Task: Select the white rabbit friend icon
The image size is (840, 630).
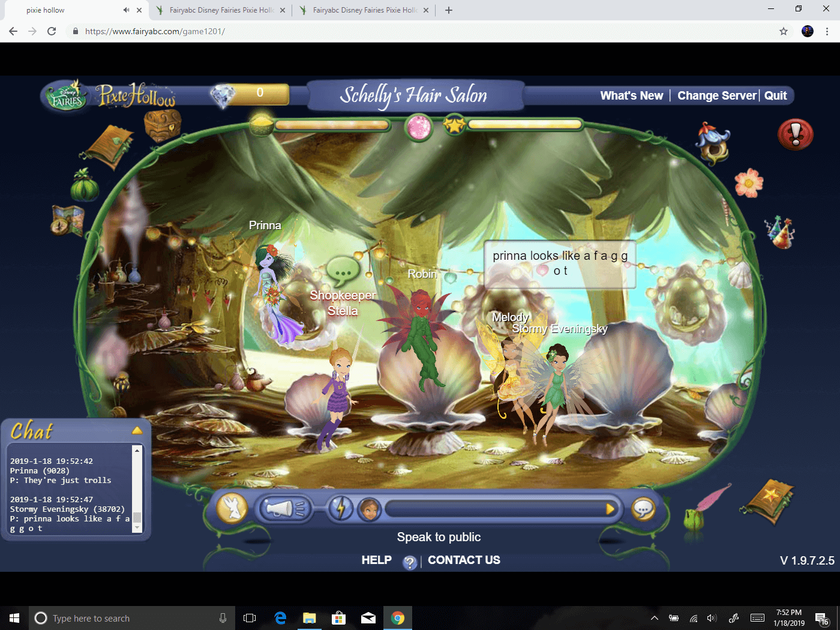Action: click(x=232, y=507)
